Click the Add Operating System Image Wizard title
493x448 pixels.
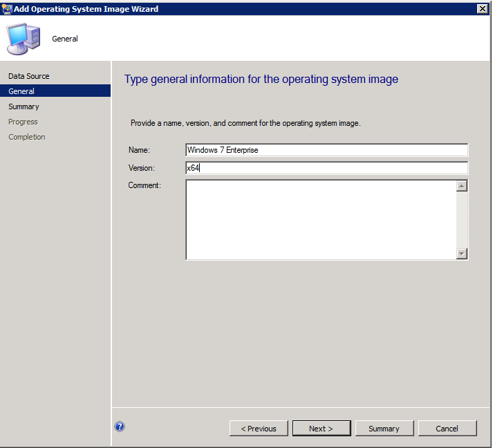(86, 9)
